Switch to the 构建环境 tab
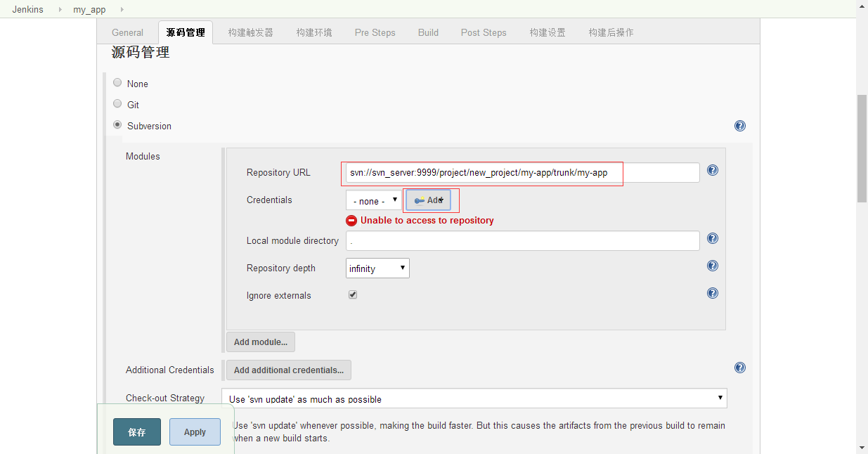 [314, 32]
